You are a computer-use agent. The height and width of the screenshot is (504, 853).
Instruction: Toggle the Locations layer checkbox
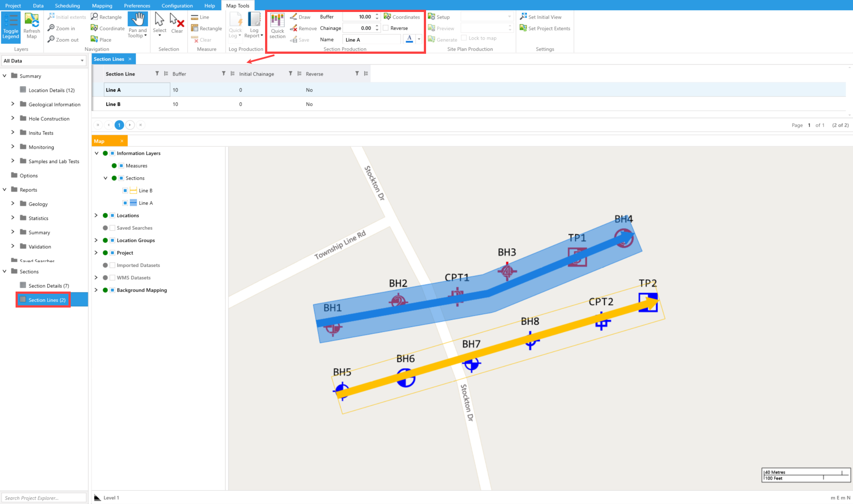pyautogui.click(x=113, y=216)
